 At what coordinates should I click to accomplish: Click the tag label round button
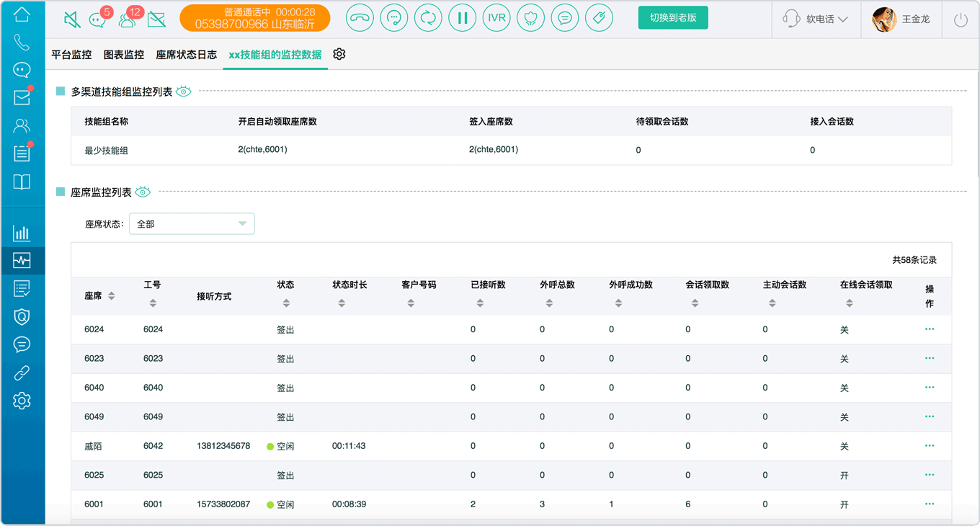point(599,18)
